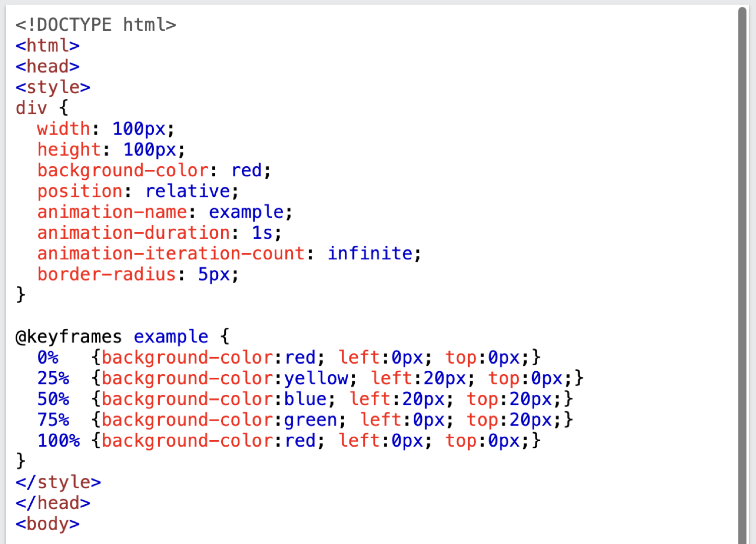756x544 pixels.
Task: Click the yellow color value in 25% keyframe
Action: [x=316, y=378]
